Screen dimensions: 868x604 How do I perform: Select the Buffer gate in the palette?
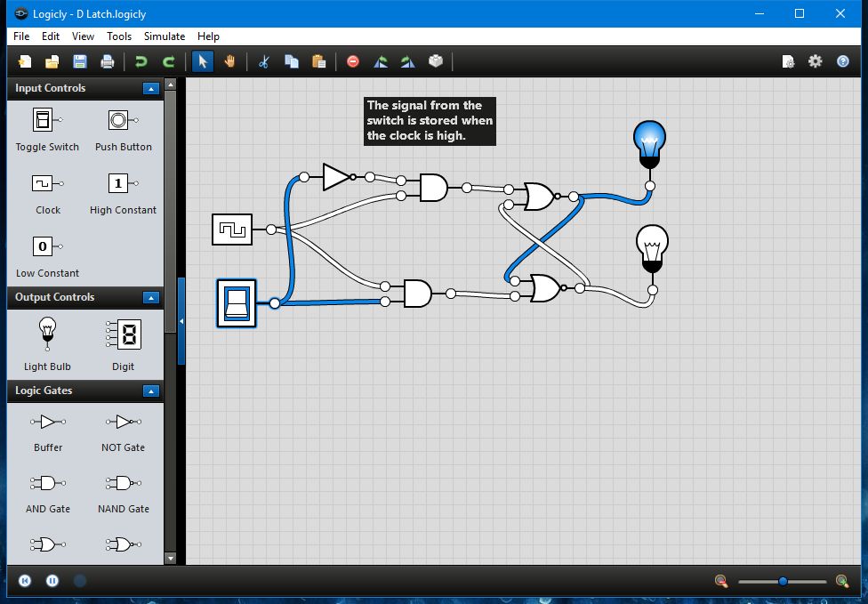click(48, 433)
